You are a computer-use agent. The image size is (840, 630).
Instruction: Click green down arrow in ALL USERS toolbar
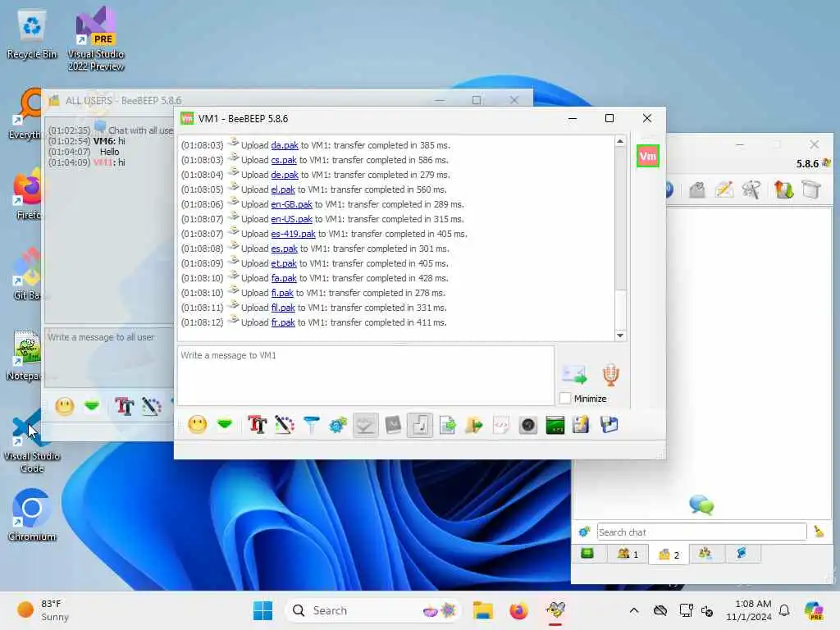tap(92, 405)
